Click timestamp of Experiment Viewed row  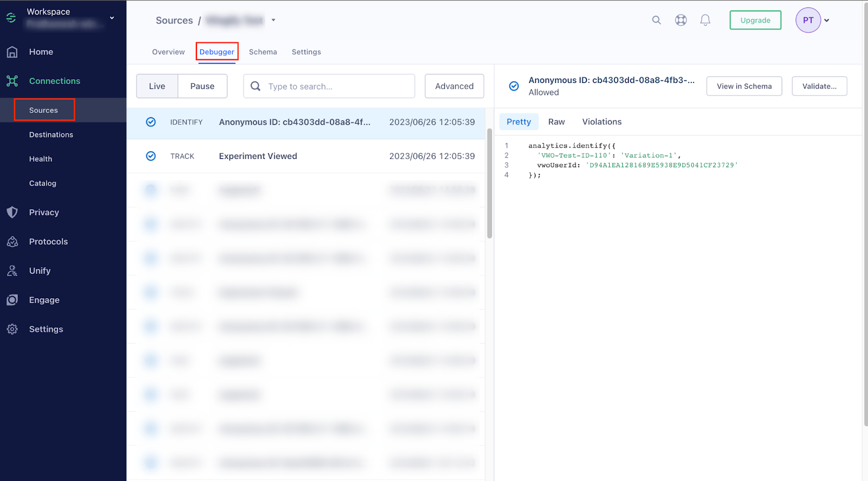click(432, 156)
